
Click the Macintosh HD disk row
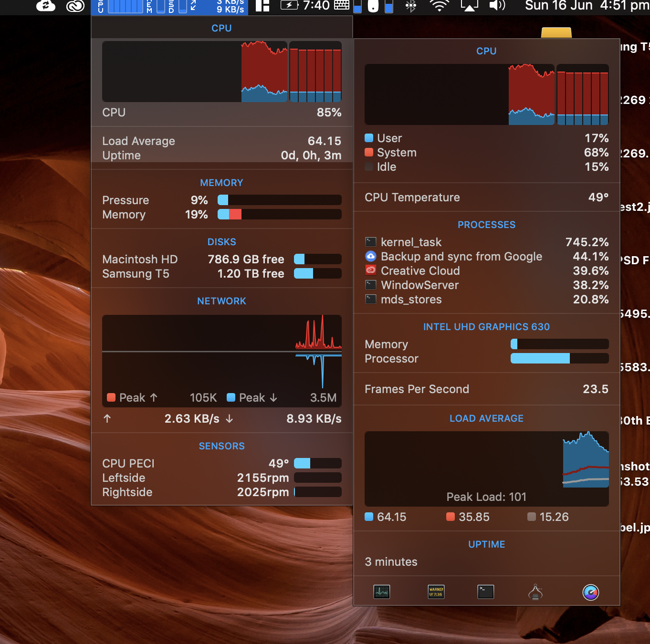pos(222,260)
